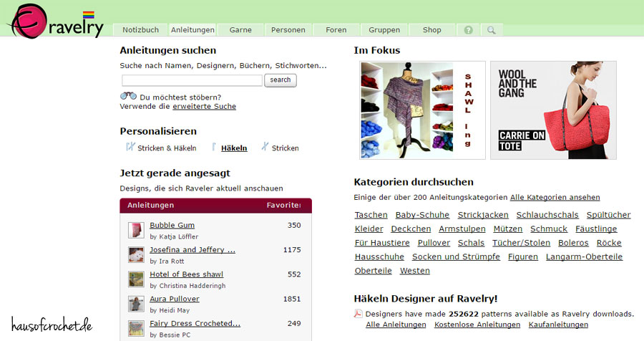Click the magnifier search icon in navigation

[491, 30]
